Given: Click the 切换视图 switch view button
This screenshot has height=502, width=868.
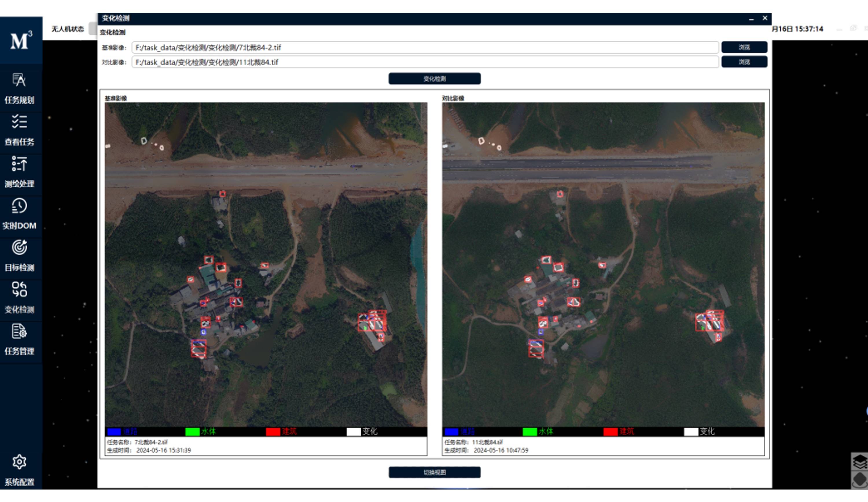Looking at the screenshot, I should (x=434, y=473).
